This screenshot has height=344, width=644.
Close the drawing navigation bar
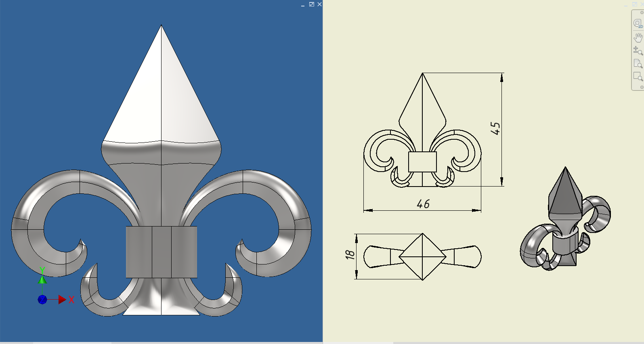(642, 13)
